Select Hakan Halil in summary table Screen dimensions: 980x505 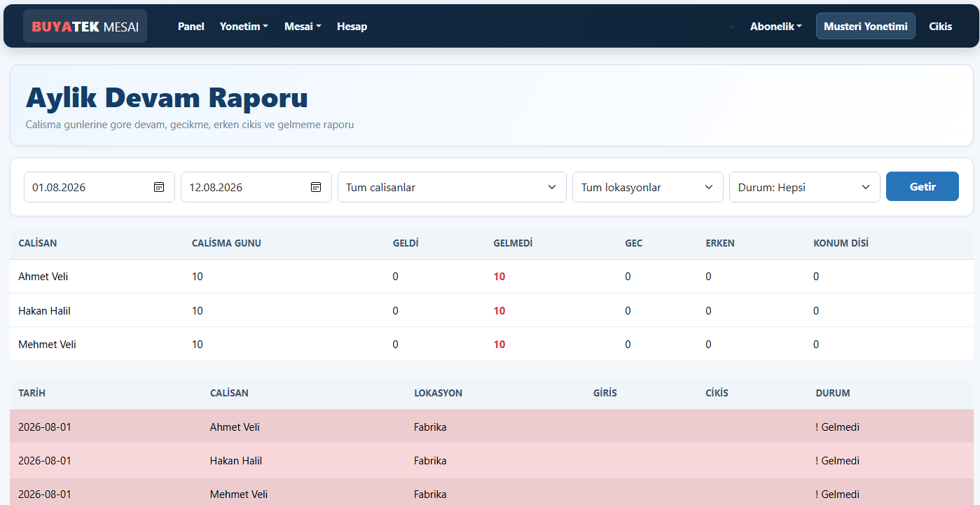pos(44,310)
